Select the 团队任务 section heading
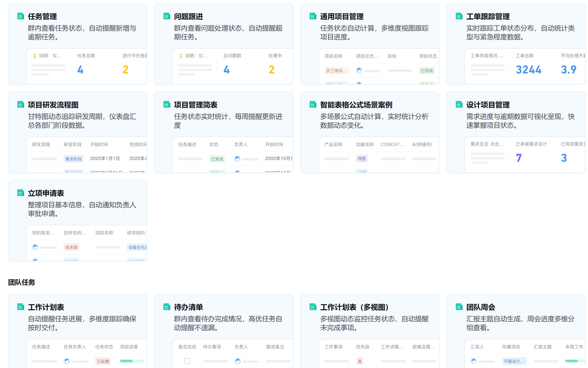The height and width of the screenshot is (368, 588). tap(21, 283)
